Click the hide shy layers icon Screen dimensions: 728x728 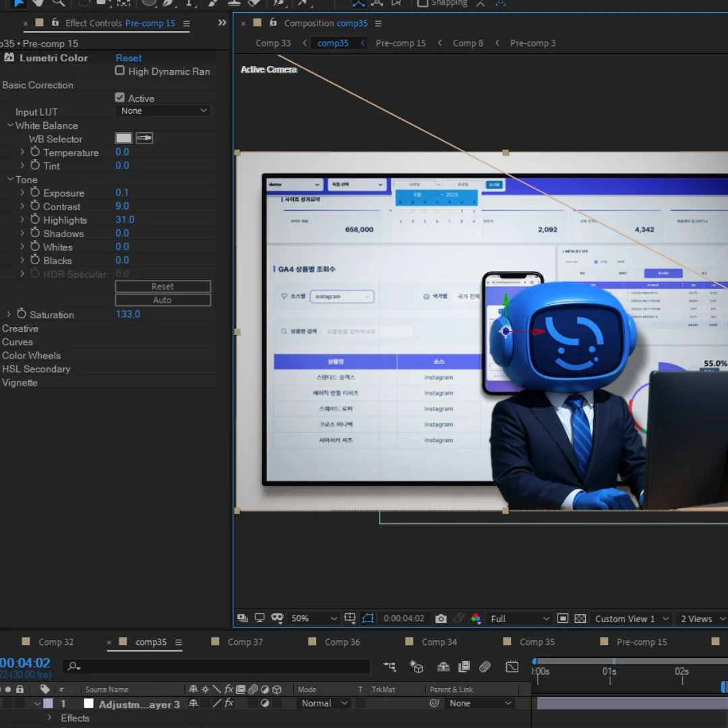(x=443, y=667)
